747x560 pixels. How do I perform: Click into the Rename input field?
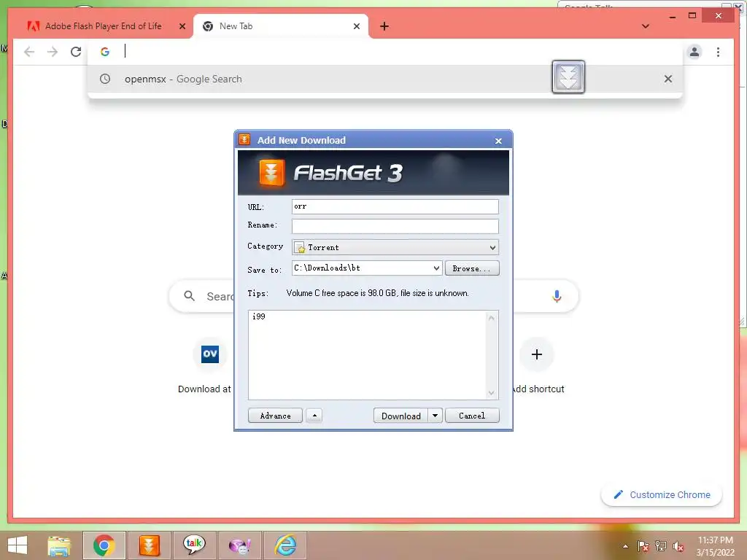tap(395, 226)
